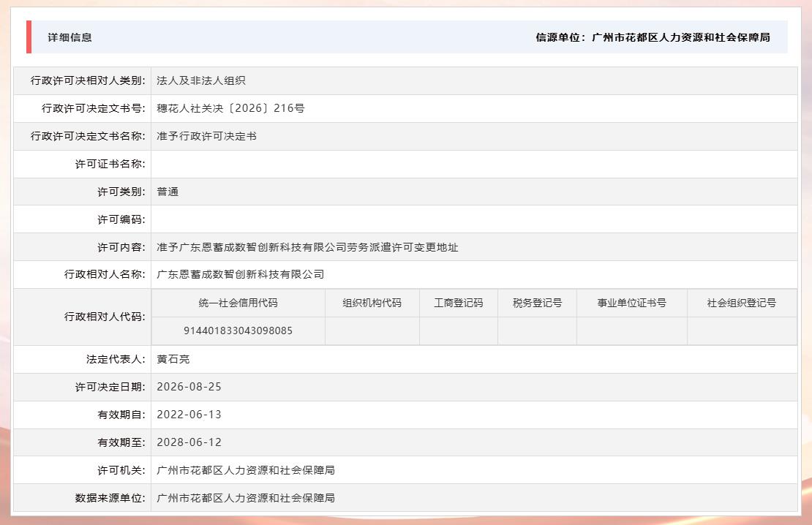Select credit code 914401833043098085
This screenshot has width=812, height=525.
tap(238, 331)
